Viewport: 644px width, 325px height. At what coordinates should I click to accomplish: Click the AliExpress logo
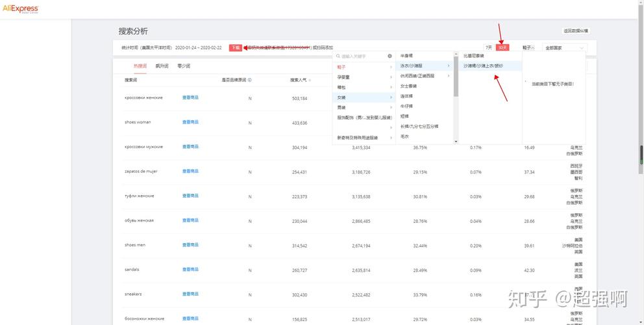point(21,9)
